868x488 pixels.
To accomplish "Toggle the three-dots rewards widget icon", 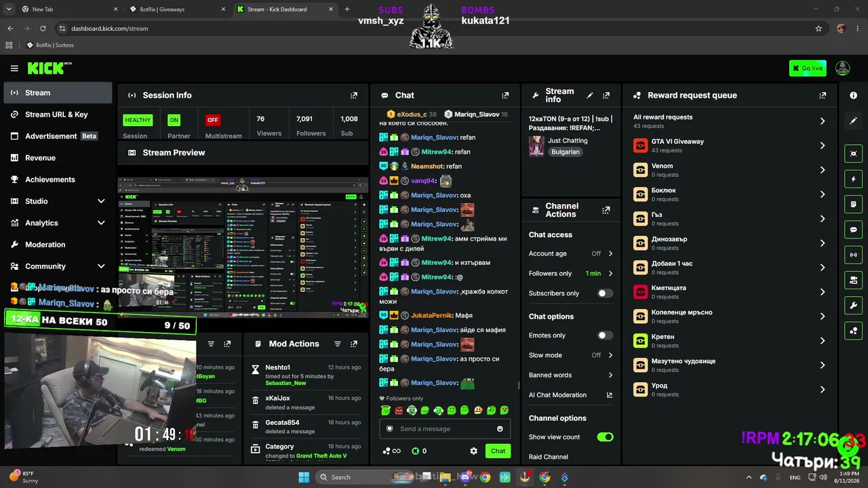I will (x=853, y=331).
